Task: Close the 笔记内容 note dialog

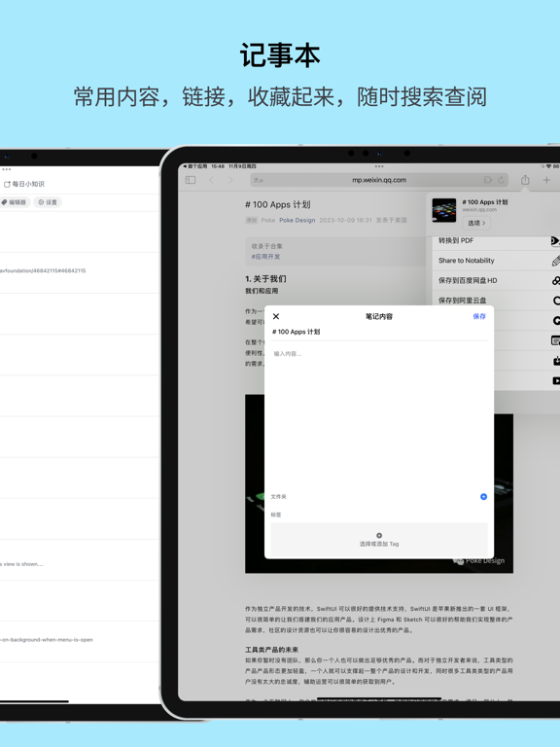Action: (x=276, y=316)
